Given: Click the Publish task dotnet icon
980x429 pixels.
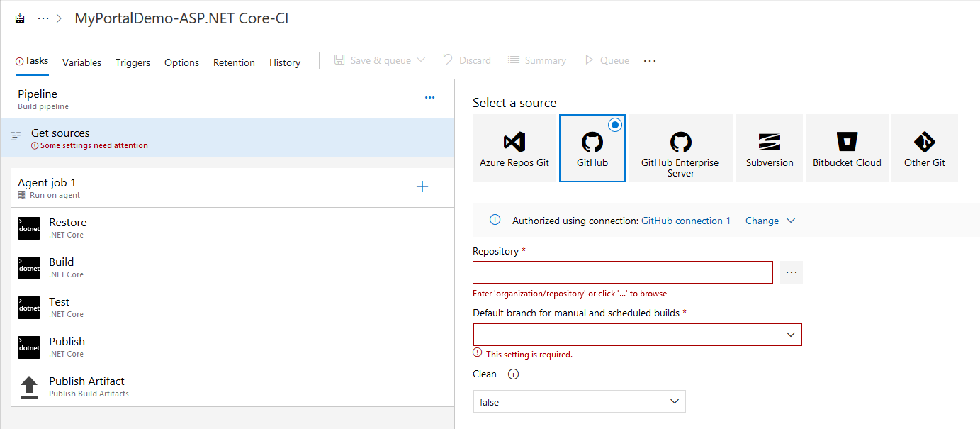Looking at the screenshot, I should (x=29, y=347).
